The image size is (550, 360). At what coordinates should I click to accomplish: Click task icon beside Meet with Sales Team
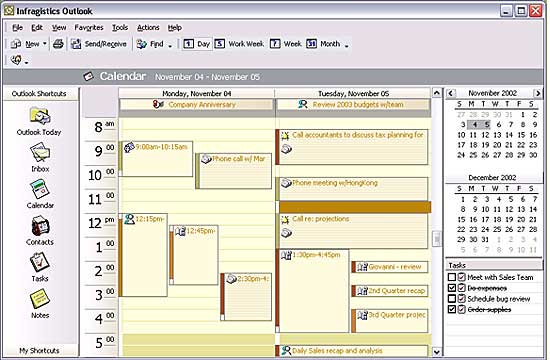(x=462, y=277)
